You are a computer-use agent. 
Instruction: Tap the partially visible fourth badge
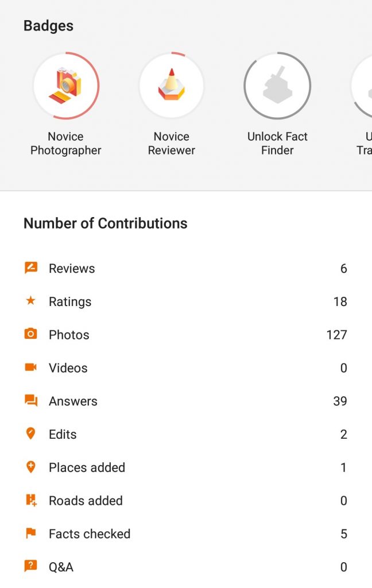pos(362,86)
